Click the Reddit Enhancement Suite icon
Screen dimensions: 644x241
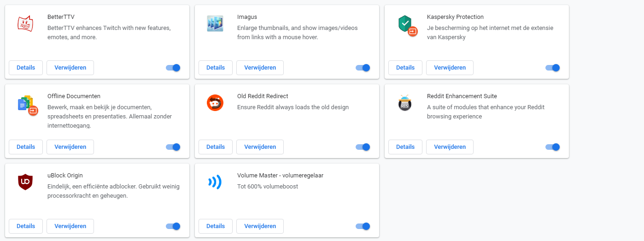pyautogui.click(x=405, y=103)
